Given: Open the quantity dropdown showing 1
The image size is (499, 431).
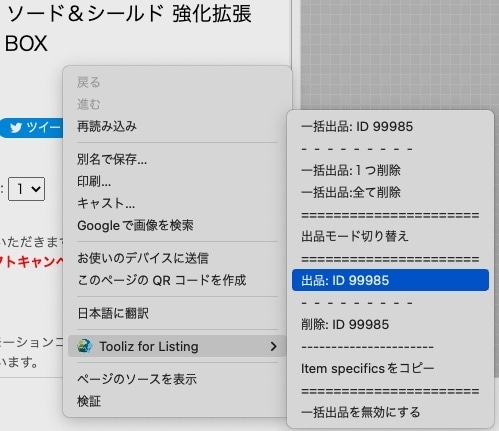Looking at the screenshot, I should tap(26, 189).
